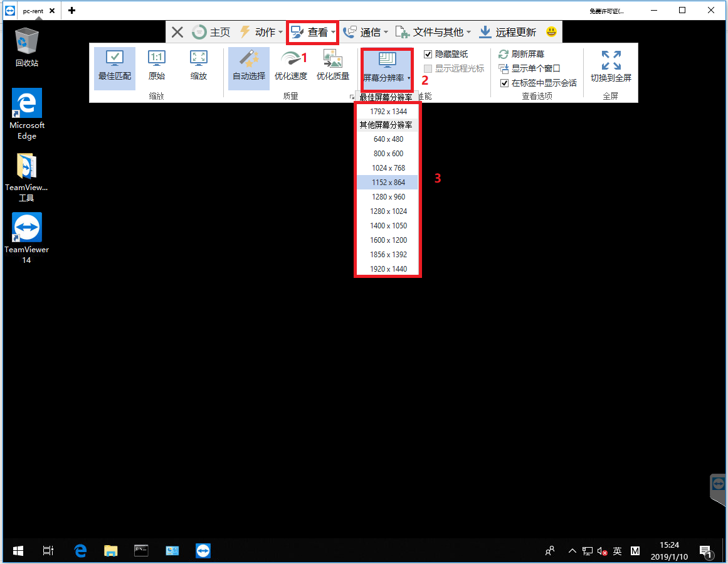Expand the 质量 group dialog launcher

coord(352,97)
